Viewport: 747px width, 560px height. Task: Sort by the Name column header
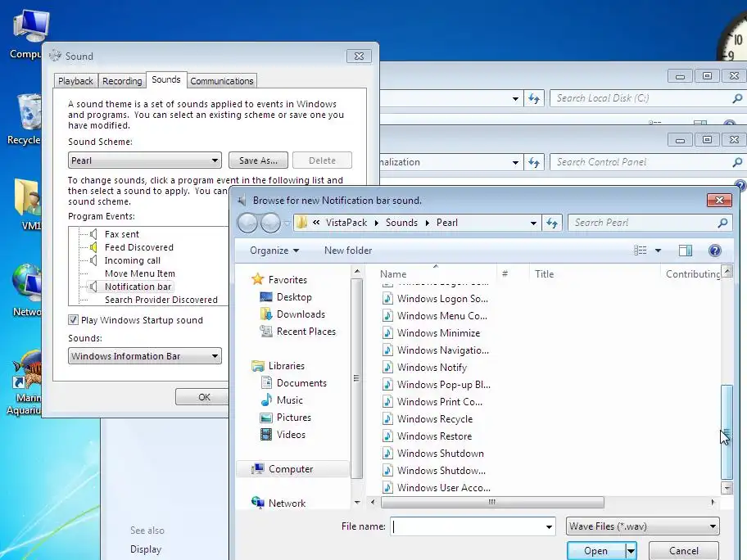(393, 273)
